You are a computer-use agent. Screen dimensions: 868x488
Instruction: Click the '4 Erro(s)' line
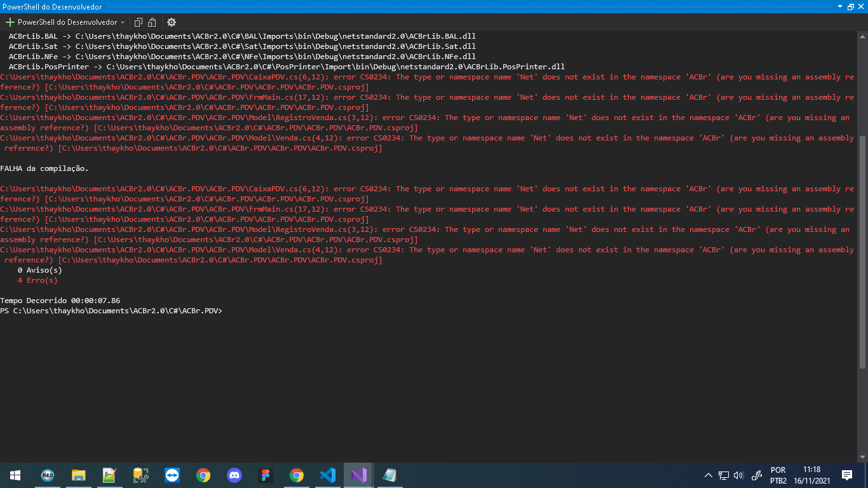tap(37, 280)
